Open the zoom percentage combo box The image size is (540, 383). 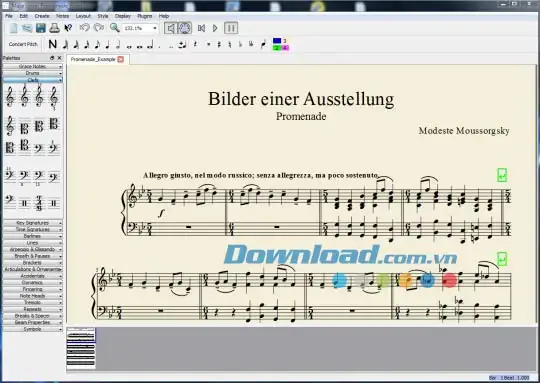click(x=140, y=28)
